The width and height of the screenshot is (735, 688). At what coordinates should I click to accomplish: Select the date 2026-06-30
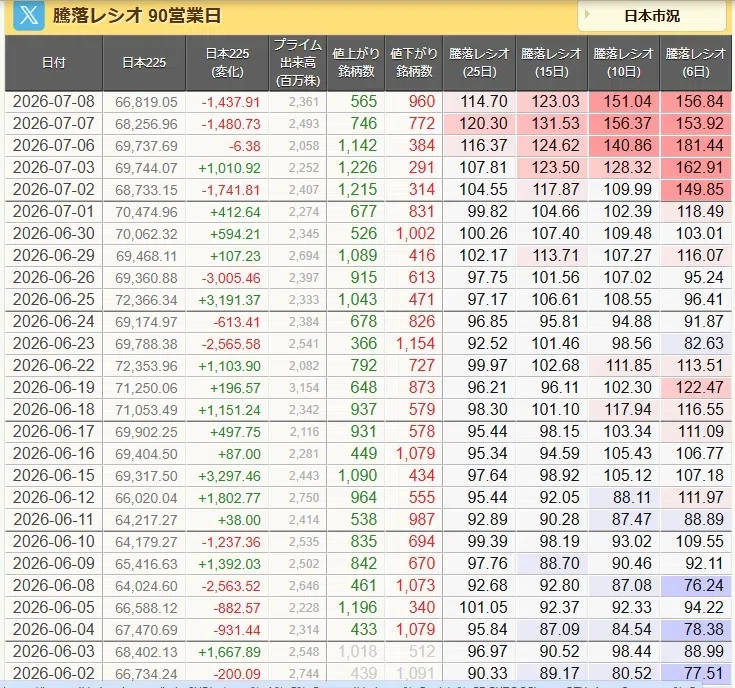(53, 233)
